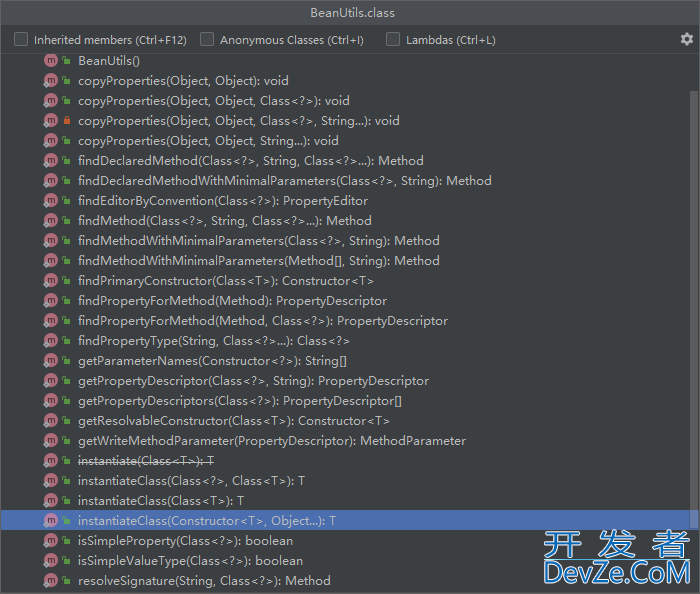Select copyProperties(Object, Object, String...): void
Image resolution: width=700 pixels, height=594 pixels.
click(345, 141)
